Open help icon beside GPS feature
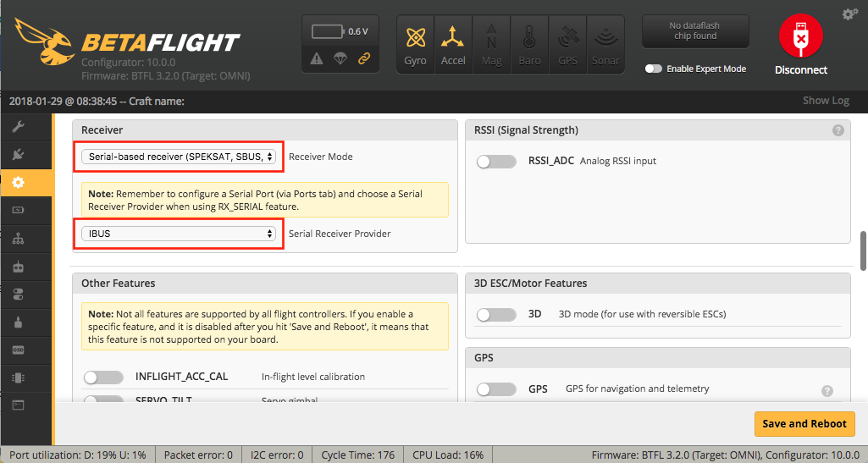The height and width of the screenshot is (463, 868). tap(827, 391)
